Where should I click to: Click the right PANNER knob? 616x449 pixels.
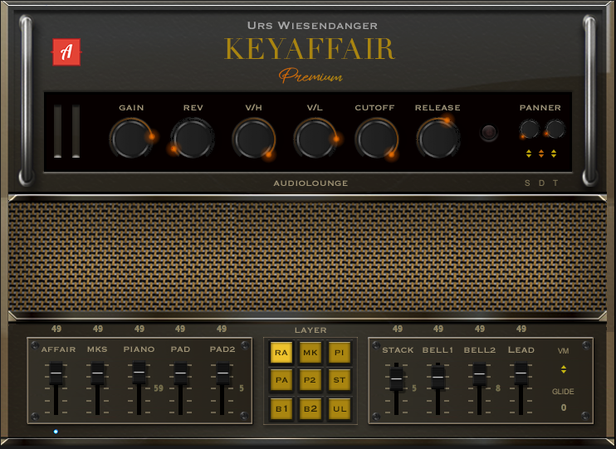[x=555, y=129]
